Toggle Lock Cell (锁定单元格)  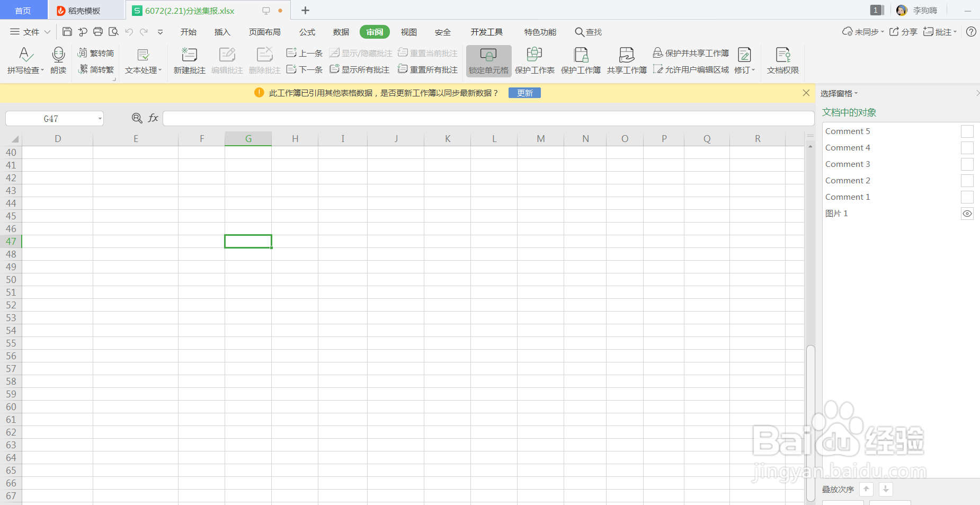coord(488,60)
